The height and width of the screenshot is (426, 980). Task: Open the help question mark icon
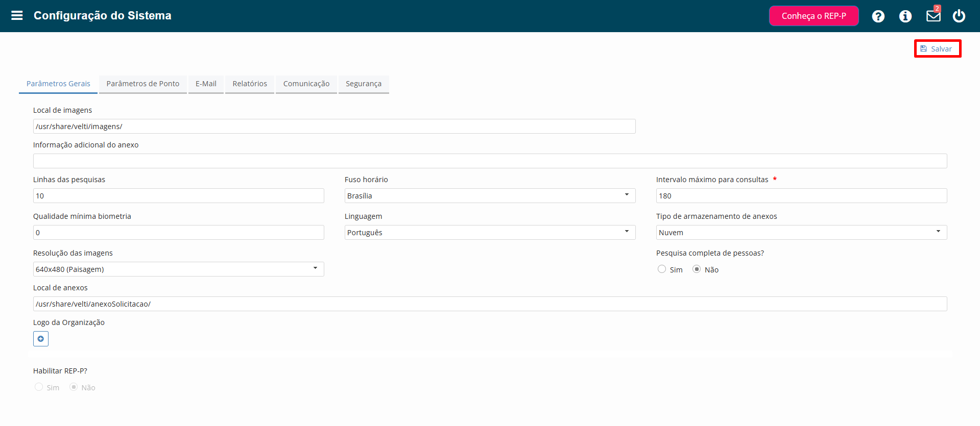[878, 16]
